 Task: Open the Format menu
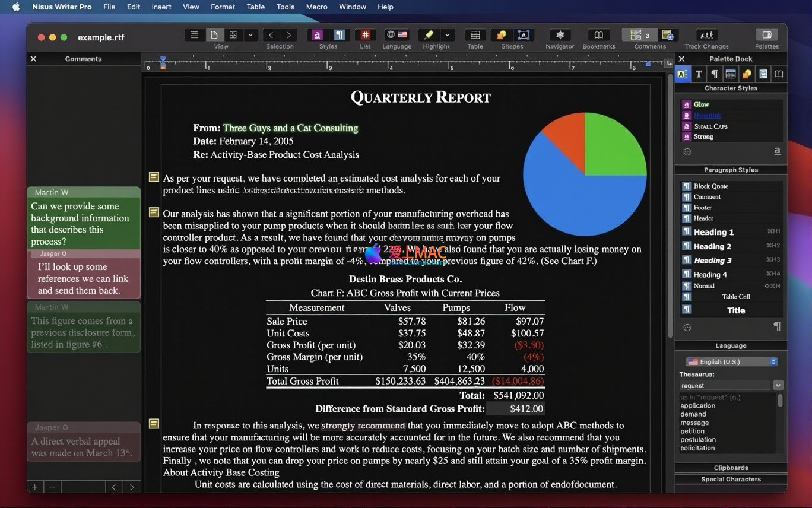[x=223, y=7]
